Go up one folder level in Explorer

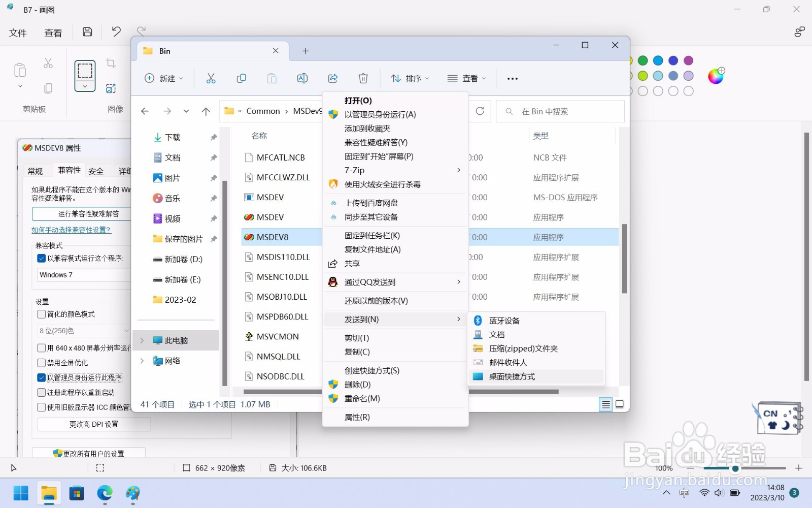[206, 111]
